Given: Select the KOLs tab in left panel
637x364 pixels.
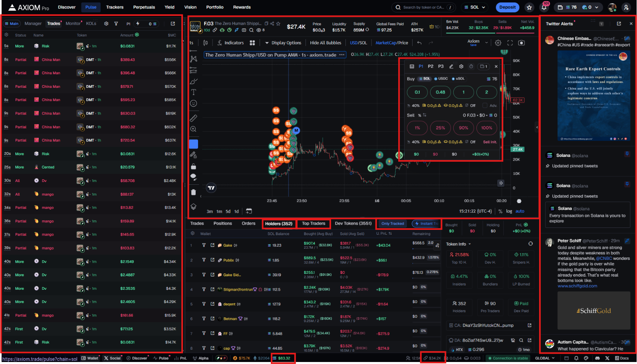Looking at the screenshot, I should (x=91, y=24).
